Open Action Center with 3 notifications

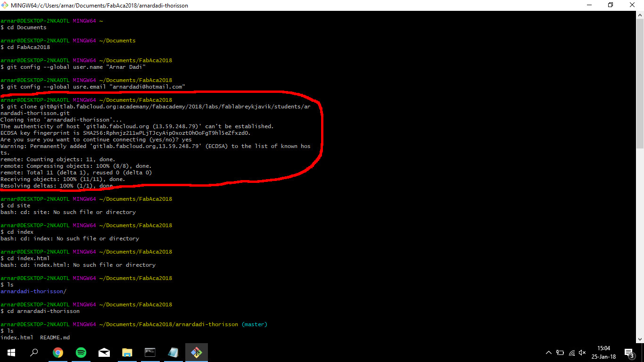(630, 353)
